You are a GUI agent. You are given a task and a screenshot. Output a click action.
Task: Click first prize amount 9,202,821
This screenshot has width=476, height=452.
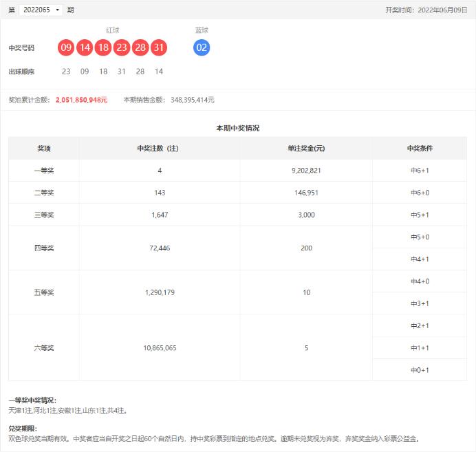[x=306, y=171]
